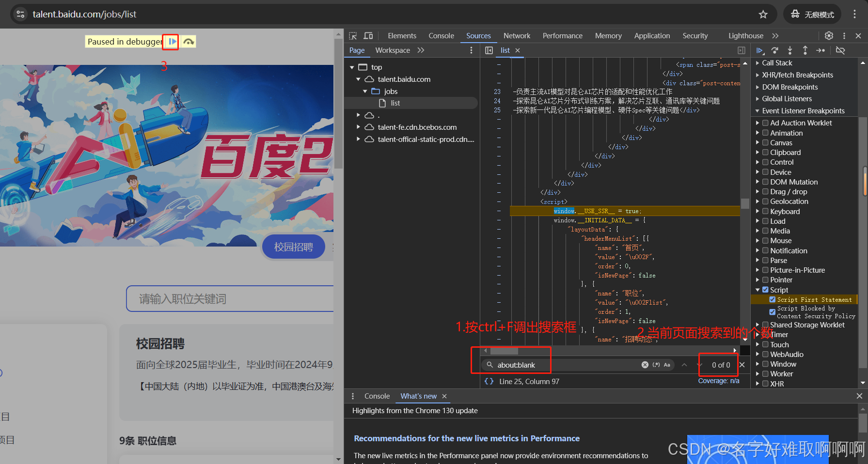This screenshot has width=868, height=464.
Task: Click the code editor horizontal scrollbar
Action: point(504,351)
